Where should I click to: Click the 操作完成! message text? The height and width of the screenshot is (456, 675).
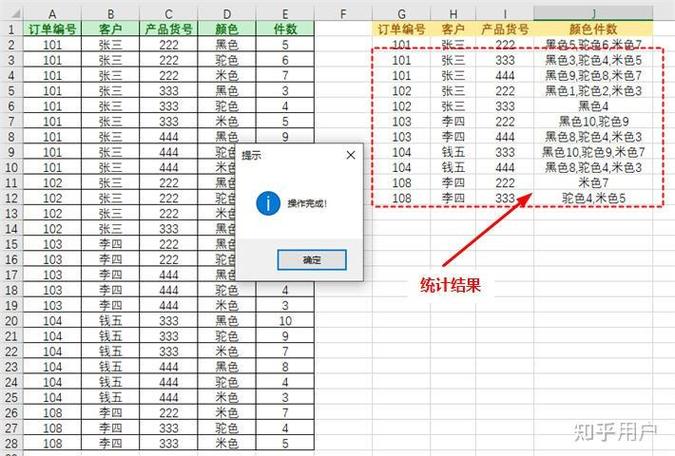(x=307, y=203)
